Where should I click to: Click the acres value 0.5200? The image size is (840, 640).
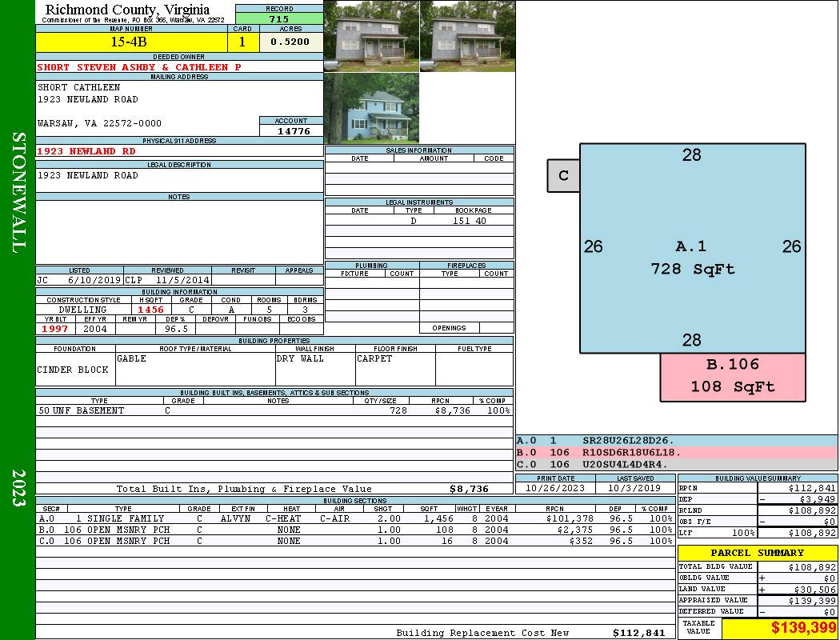tap(290, 42)
